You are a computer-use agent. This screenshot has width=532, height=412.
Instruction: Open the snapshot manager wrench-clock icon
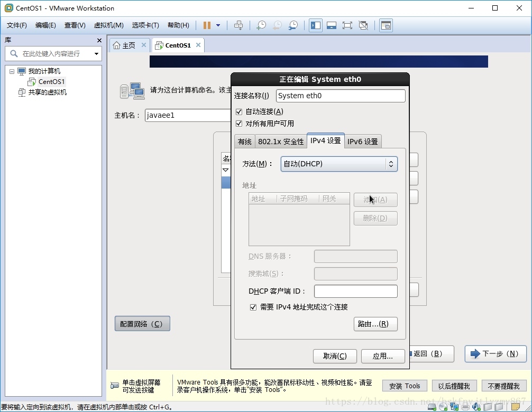click(x=293, y=25)
